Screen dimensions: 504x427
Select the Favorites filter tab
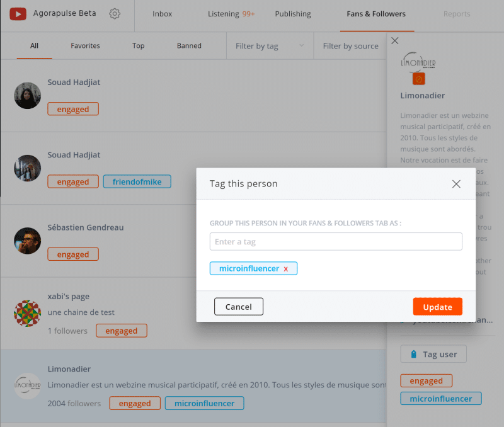coord(85,45)
